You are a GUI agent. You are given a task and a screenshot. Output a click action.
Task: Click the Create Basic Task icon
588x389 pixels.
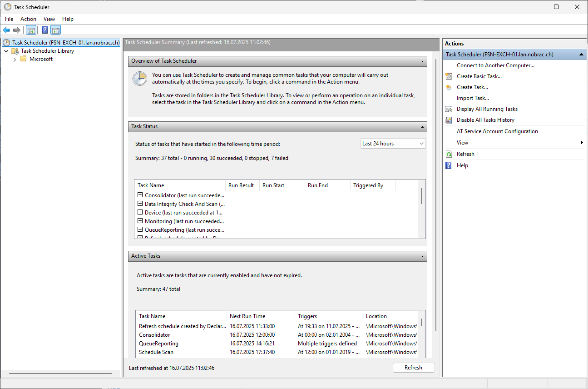click(449, 76)
